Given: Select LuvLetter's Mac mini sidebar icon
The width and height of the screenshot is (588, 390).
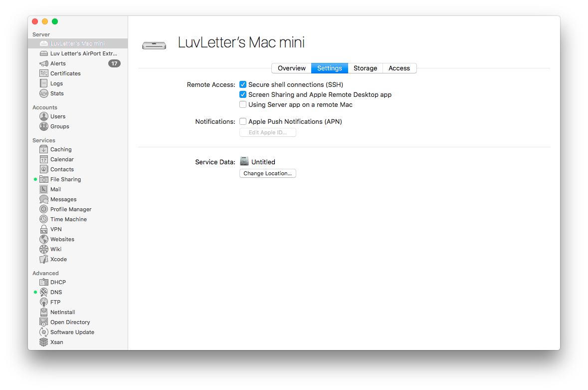Looking at the screenshot, I should (44, 43).
